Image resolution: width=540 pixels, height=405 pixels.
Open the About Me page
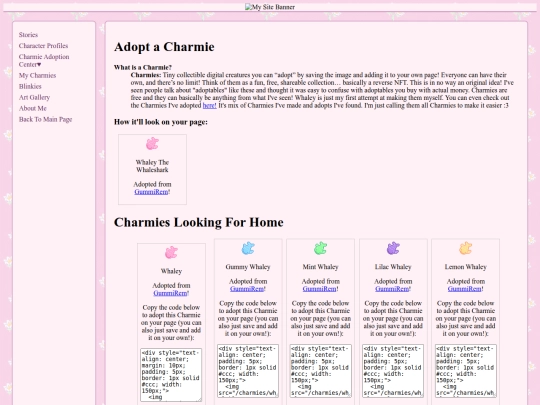point(32,108)
